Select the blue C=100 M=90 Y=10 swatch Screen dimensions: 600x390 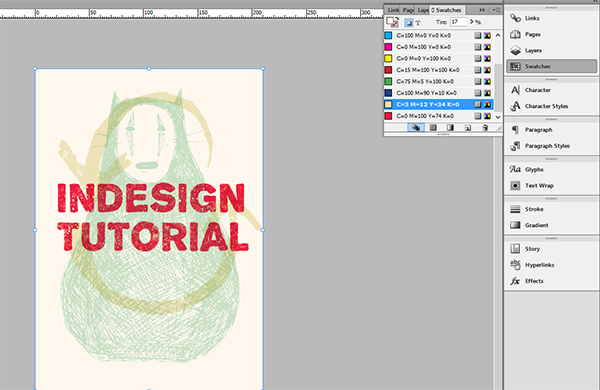pyautogui.click(x=439, y=93)
